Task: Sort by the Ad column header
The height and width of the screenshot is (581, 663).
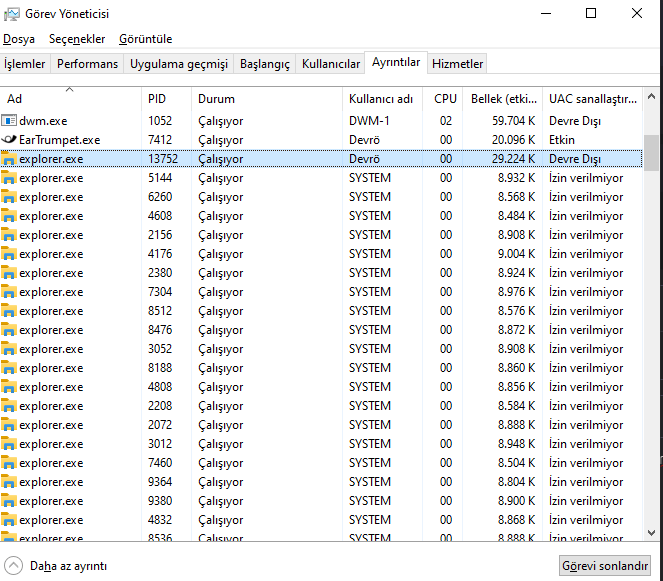Action: point(71,99)
